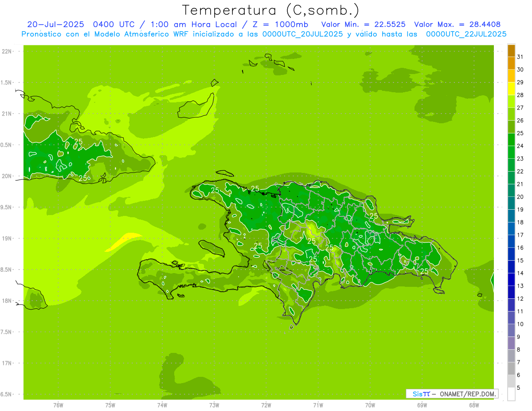Image resolution: width=532 pixels, height=411 pixels.
Task: Click the color scale value "23"
Action: point(520,159)
